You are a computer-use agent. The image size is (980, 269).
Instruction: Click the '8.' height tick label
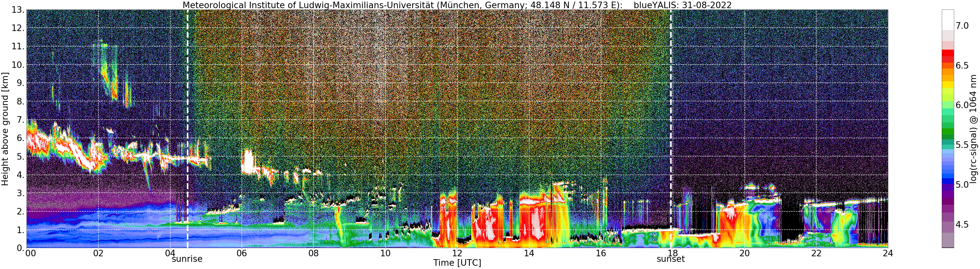pos(21,102)
